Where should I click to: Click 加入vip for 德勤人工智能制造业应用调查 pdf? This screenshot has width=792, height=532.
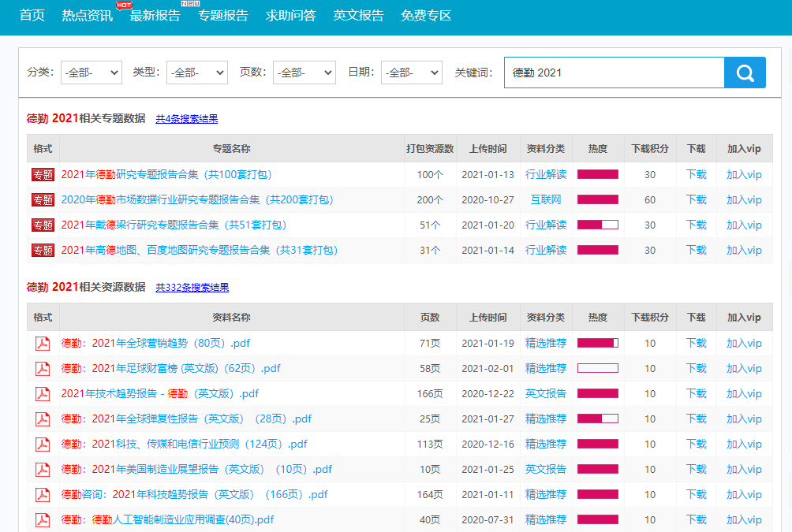click(744, 520)
